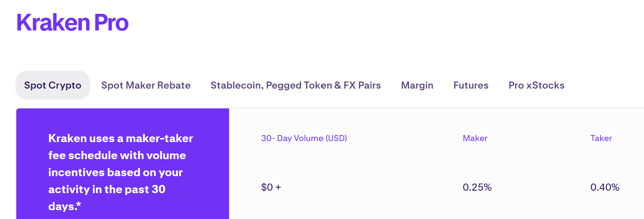Click the asterisk footnote after "days."
The width and height of the screenshot is (644, 219).
(79, 204)
